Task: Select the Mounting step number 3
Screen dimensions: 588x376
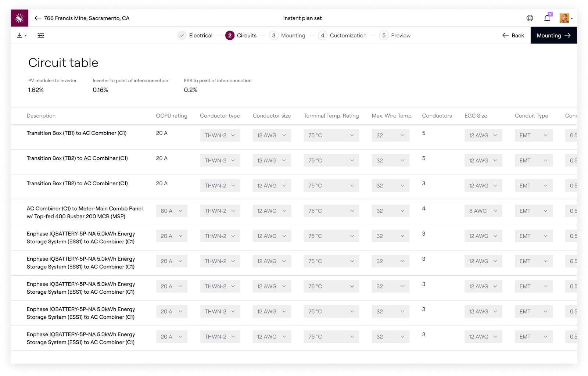Action: pyautogui.click(x=274, y=35)
